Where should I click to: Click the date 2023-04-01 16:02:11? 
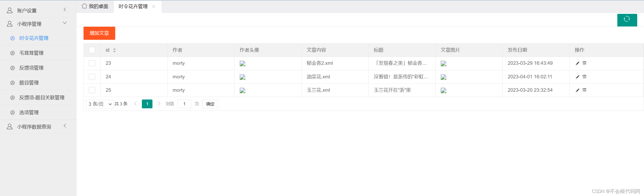(x=530, y=77)
